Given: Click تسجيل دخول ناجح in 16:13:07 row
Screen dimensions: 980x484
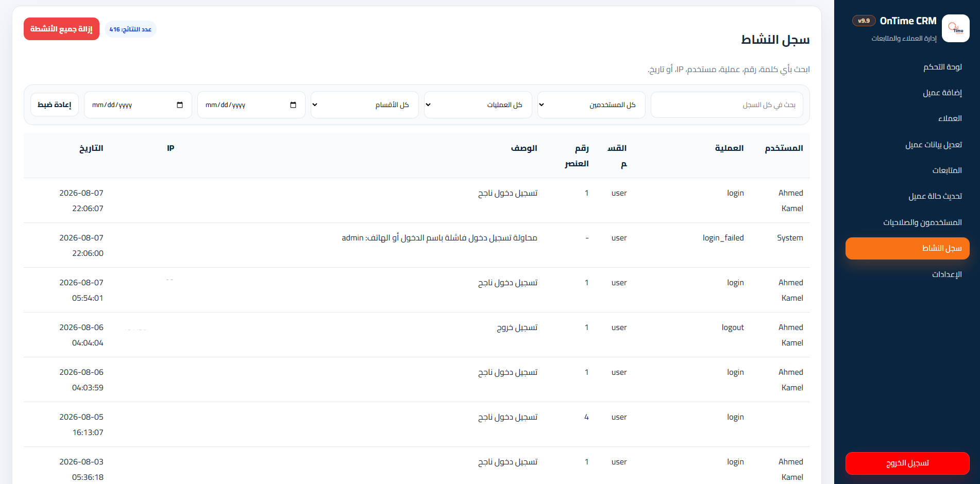Looking at the screenshot, I should click(x=508, y=417).
